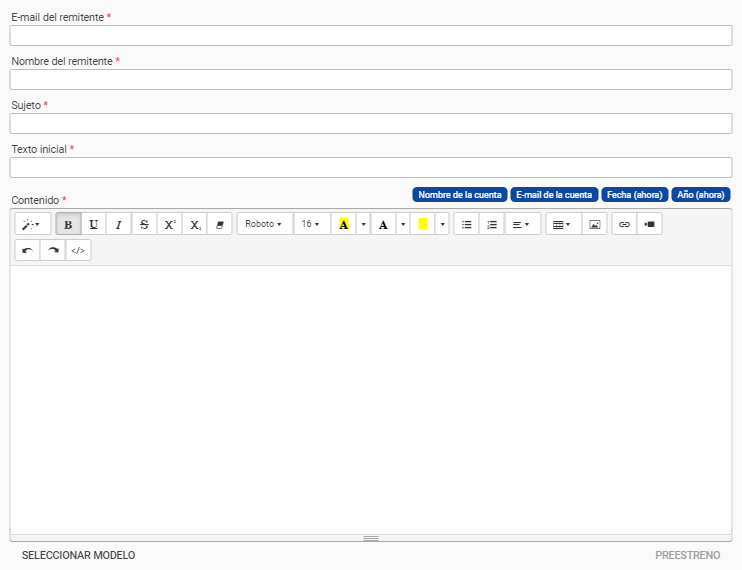742x570 pixels.
Task: Focus the Texto inicial input field
Action: (x=371, y=167)
